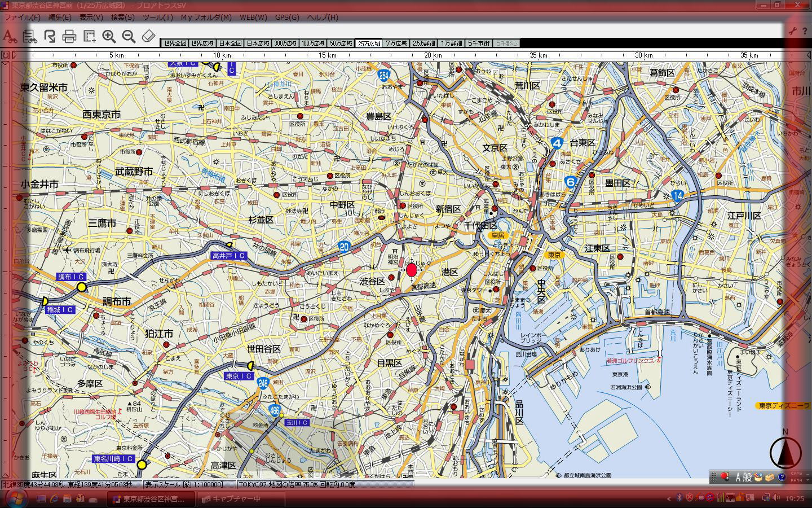Viewport: 812px width, 508px height.
Task: Select the 5千市街 scale button
Action: pos(479,43)
